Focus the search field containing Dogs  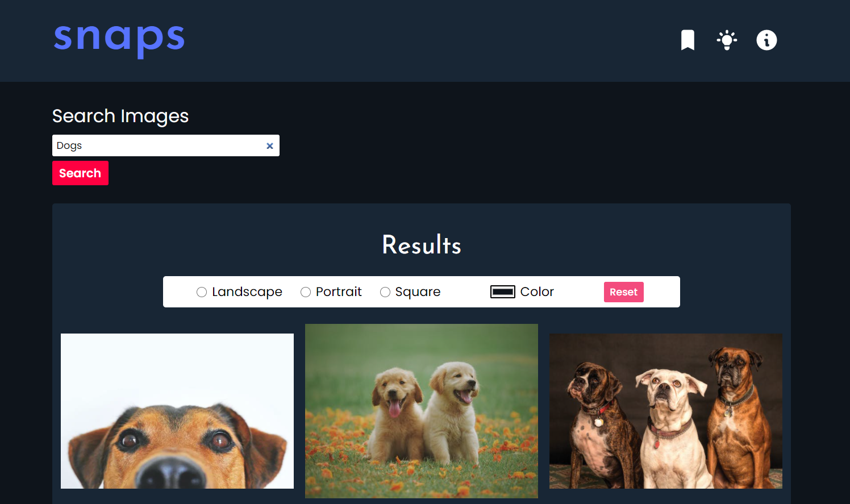click(166, 145)
